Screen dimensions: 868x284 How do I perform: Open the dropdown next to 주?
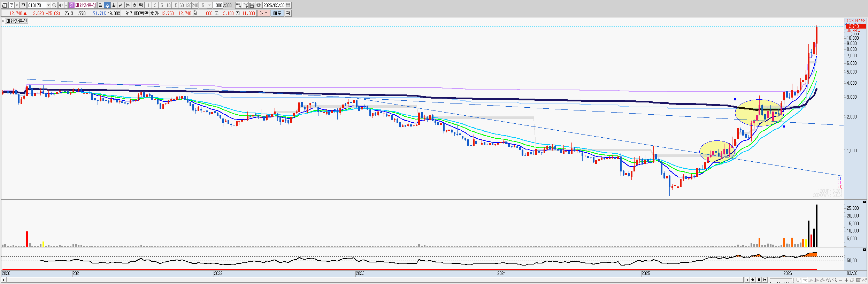pos(17,5)
